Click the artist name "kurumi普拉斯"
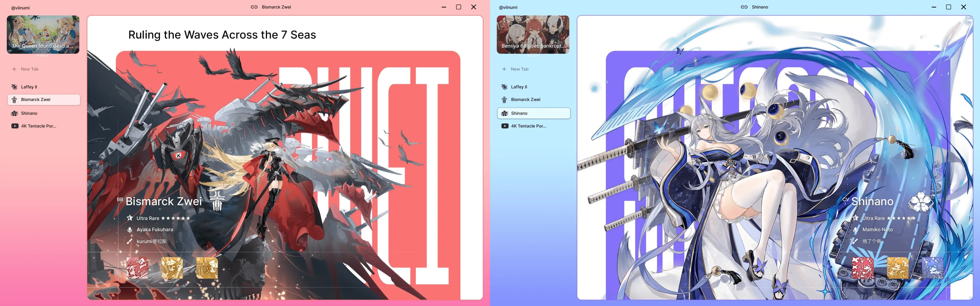The width and height of the screenshot is (980, 306). [x=152, y=241]
